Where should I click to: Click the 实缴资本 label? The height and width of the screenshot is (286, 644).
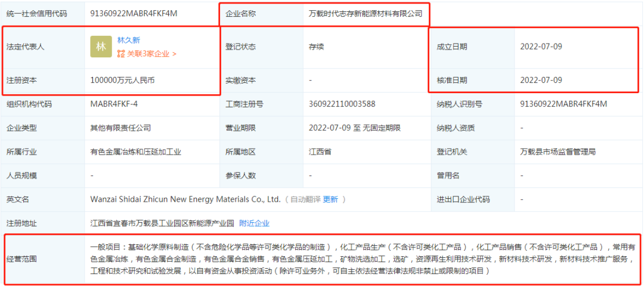pyautogui.click(x=241, y=81)
